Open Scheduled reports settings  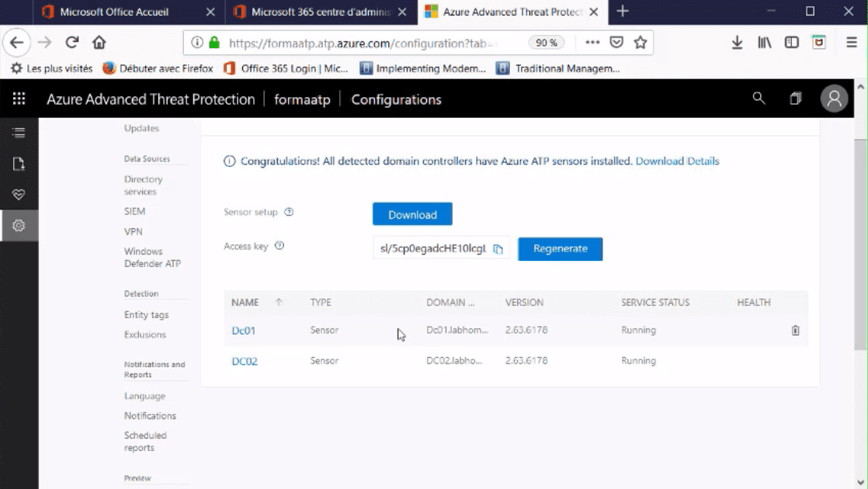pyautogui.click(x=145, y=442)
